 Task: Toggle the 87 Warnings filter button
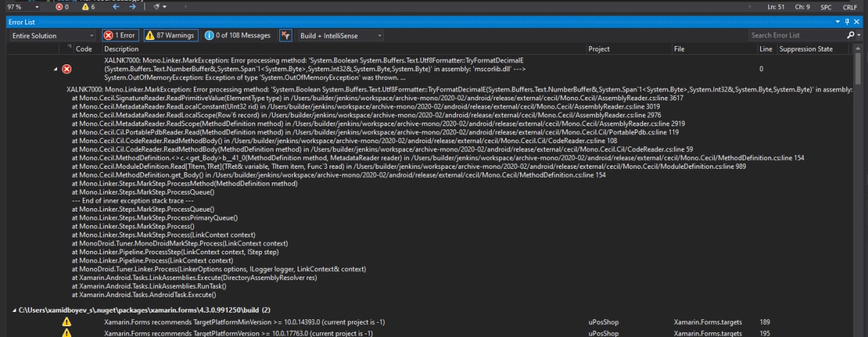(170, 35)
